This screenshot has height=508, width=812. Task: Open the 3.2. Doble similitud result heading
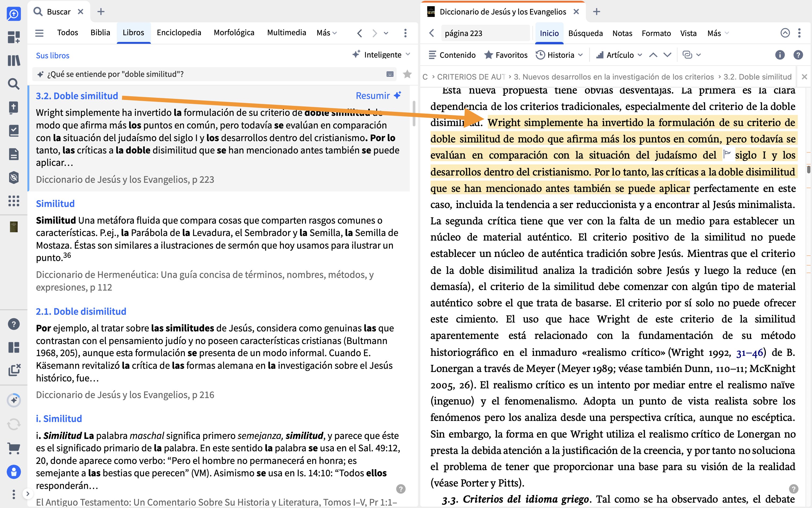[x=77, y=96]
